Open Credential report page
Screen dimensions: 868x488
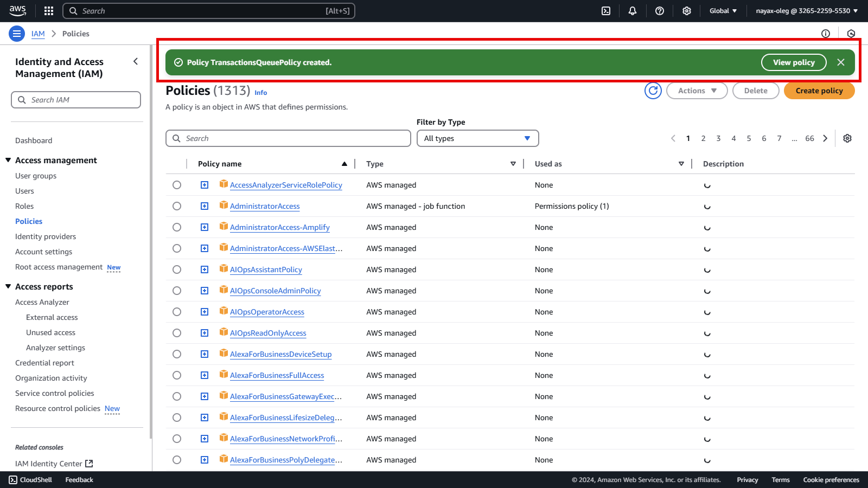pyautogui.click(x=44, y=363)
